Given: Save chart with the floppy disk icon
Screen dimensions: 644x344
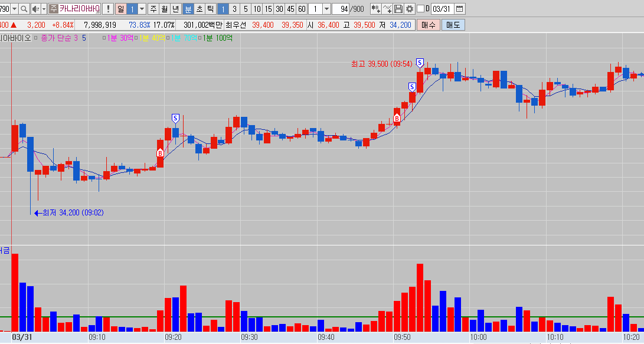Looking at the screenshot, I should tap(398, 9).
